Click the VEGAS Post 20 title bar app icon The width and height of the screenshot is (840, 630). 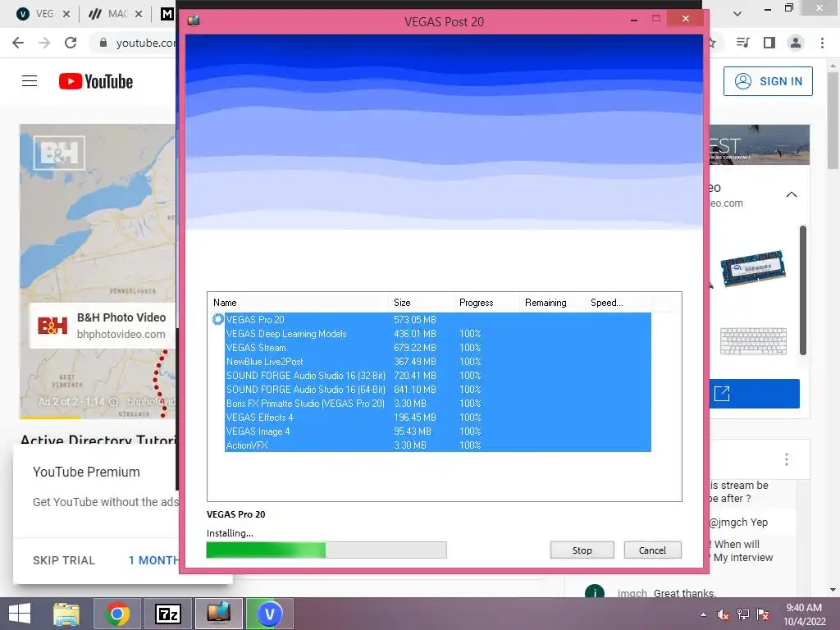(x=194, y=21)
